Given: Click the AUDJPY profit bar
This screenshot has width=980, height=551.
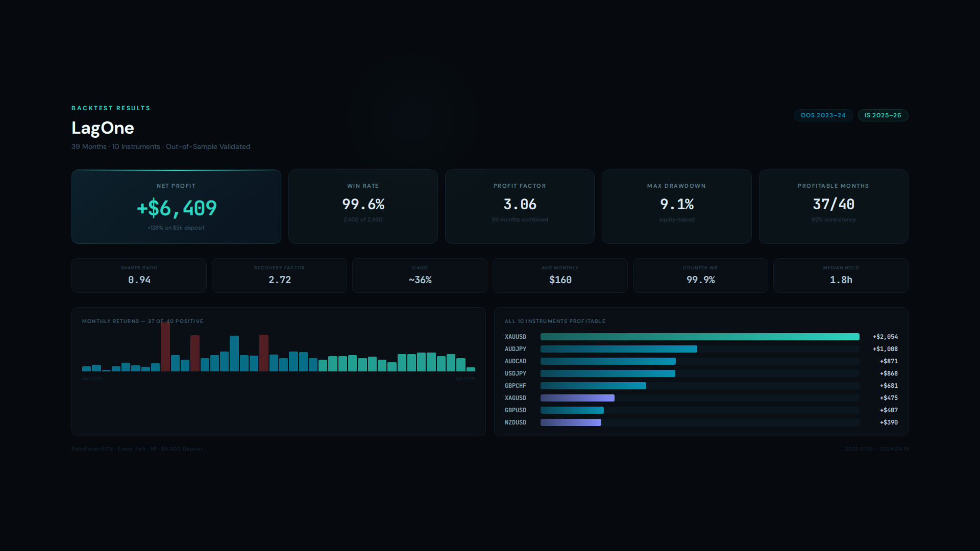Looking at the screenshot, I should (619, 349).
